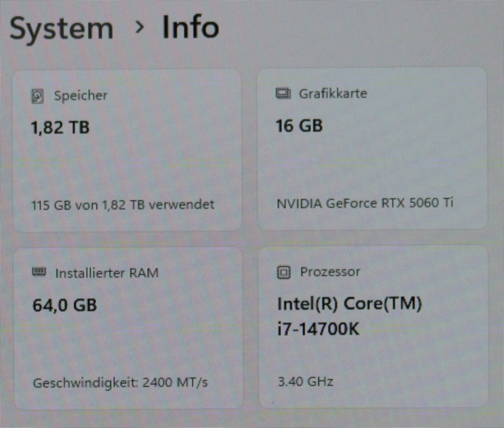Click the Intel(R) Core(TM) i7-14700K processor name
Viewport: 504px width, 428px height.
349,316
